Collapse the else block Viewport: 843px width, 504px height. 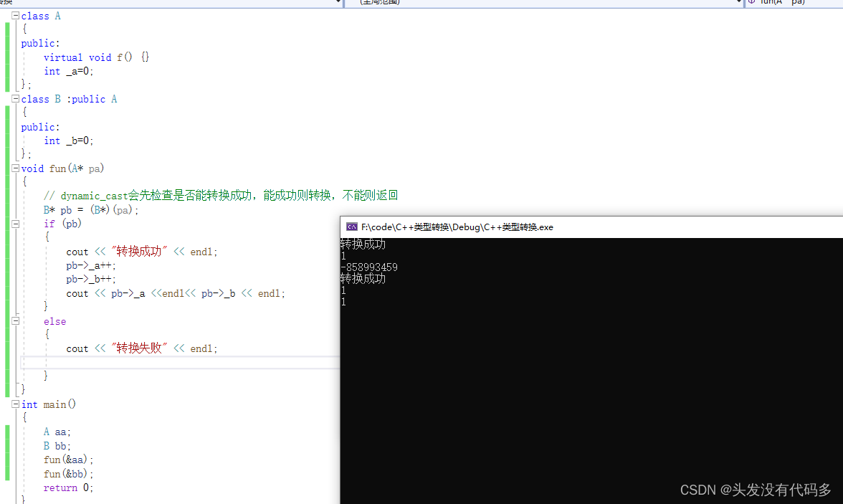click(x=16, y=320)
